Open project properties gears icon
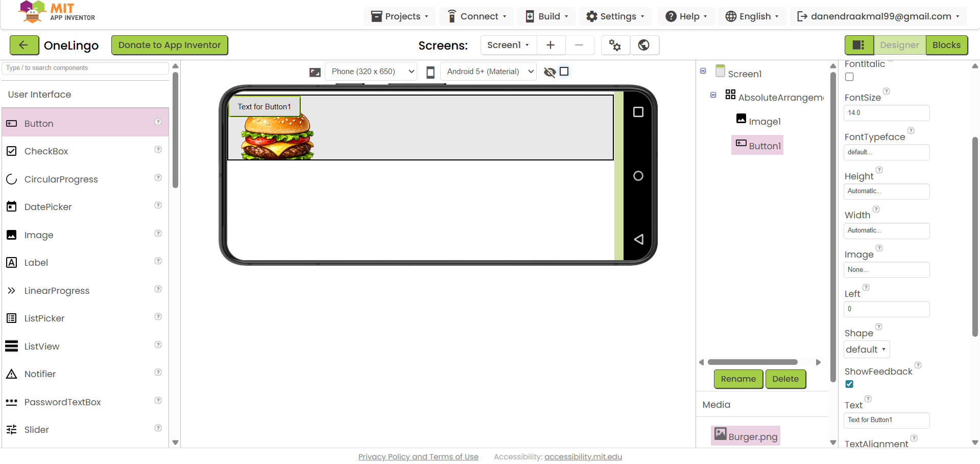Image resolution: width=980 pixels, height=464 pixels. point(615,45)
